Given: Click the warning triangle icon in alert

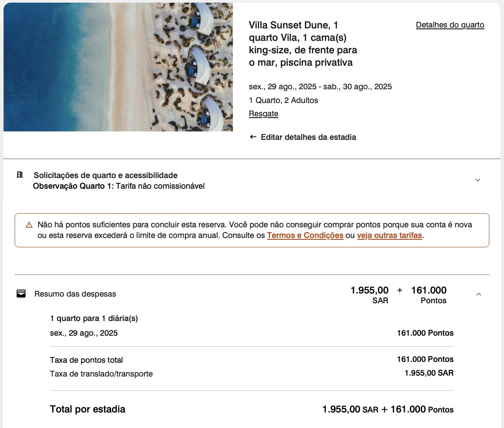Looking at the screenshot, I should coord(29,225).
